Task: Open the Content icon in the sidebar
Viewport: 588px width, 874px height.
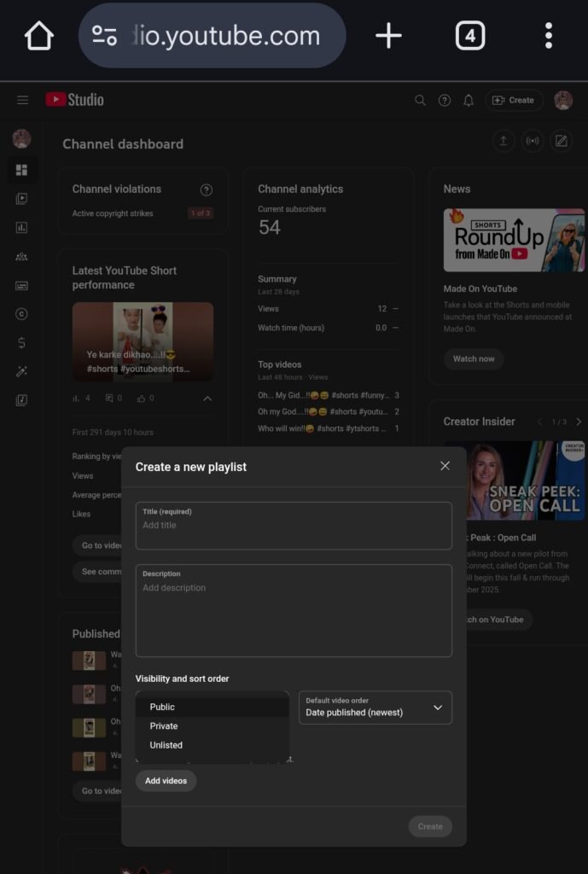Action: [21, 198]
